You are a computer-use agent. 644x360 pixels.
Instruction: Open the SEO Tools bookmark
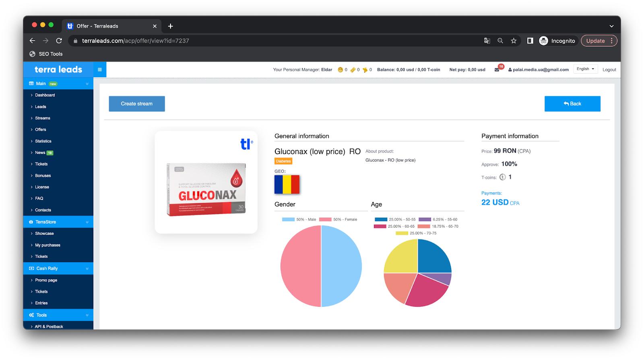click(x=46, y=54)
